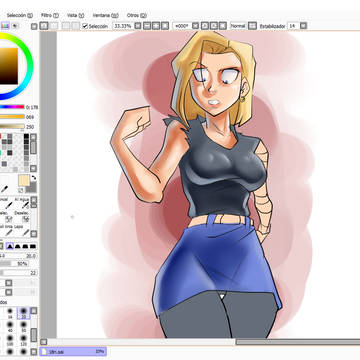Select brush size 20 preset
Screen dimensions: 360x360
24,313
